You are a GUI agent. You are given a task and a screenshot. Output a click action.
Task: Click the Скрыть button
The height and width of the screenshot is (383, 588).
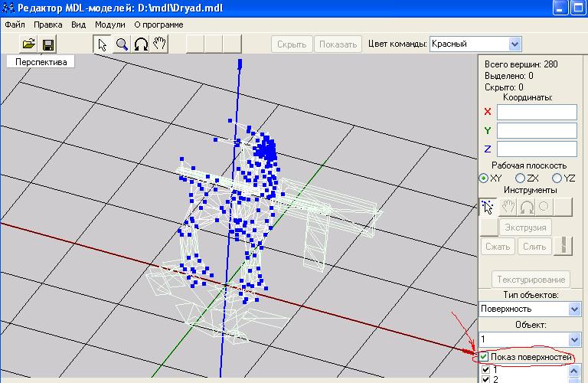pos(292,44)
